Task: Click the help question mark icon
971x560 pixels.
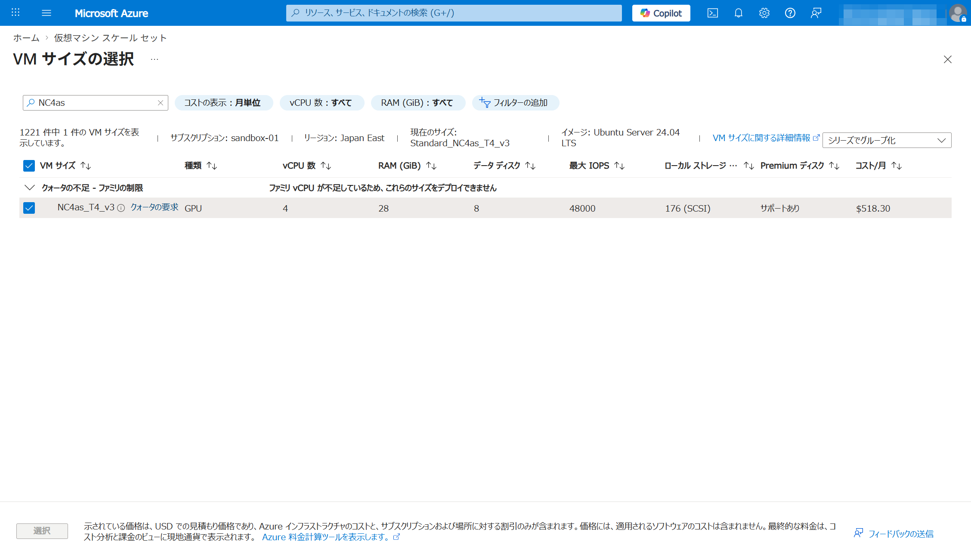Action: 790,13
